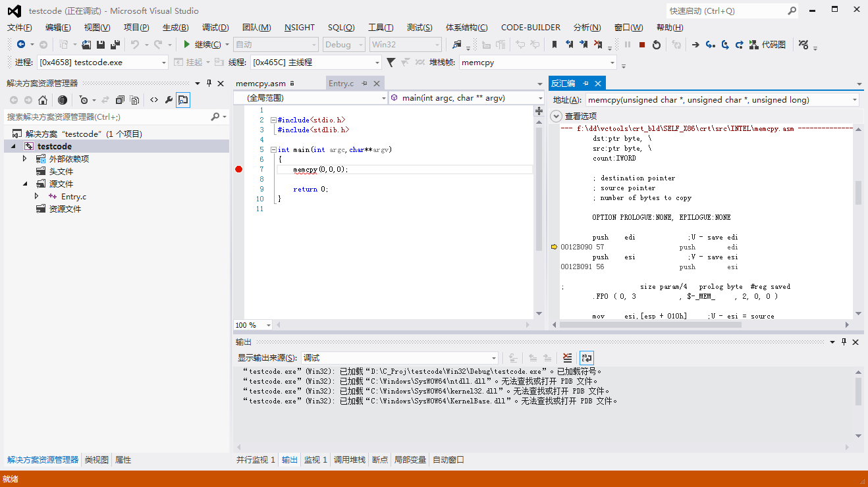Click the Step Into icon
The image size is (868, 487).
pyautogui.click(x=710, y=44)
